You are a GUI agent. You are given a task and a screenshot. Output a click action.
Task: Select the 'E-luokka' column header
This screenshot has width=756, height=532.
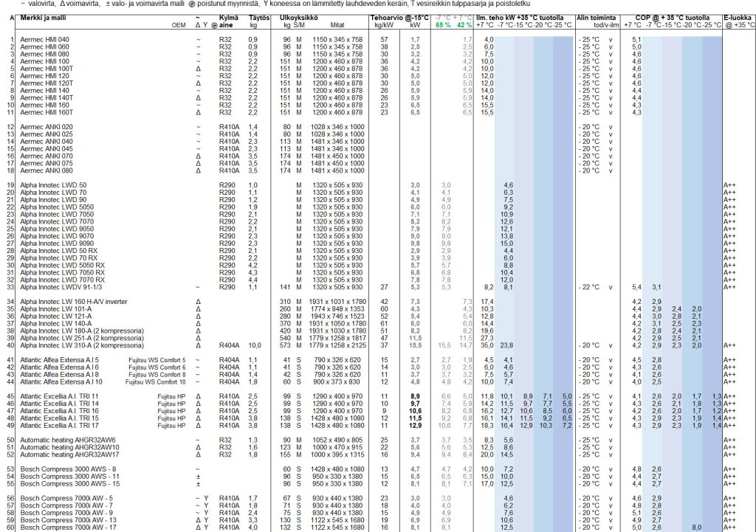click(738, 16)
